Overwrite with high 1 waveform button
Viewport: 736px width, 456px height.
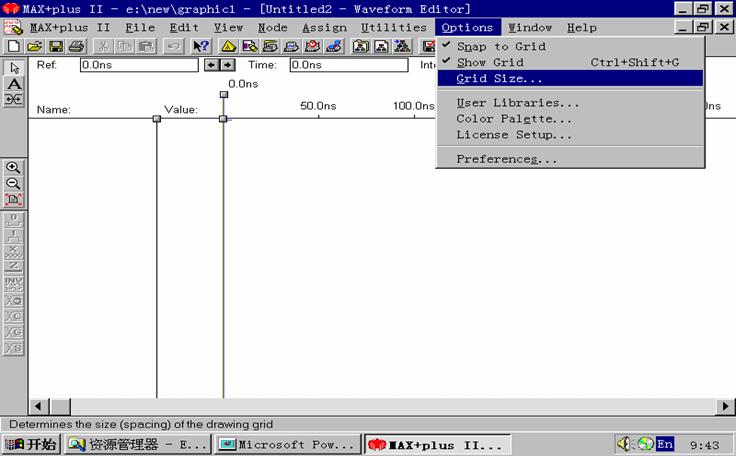coord(14,236)
